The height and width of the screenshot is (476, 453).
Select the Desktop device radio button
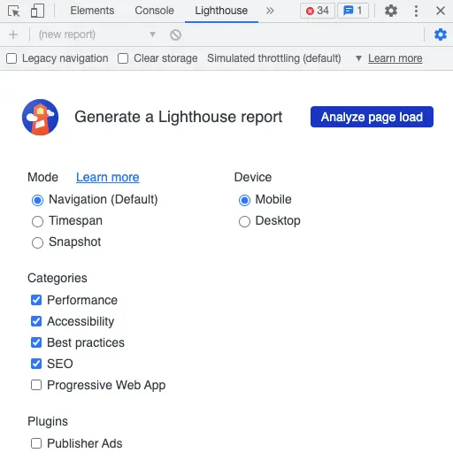pyautogui.click(x=244, y=221)
